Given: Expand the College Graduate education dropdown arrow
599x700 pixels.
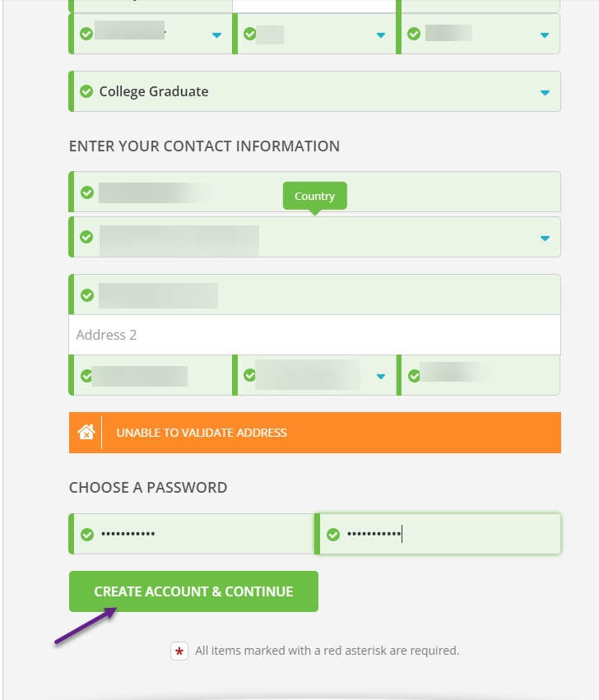Looking at the screenshot, I should point(545,92).
